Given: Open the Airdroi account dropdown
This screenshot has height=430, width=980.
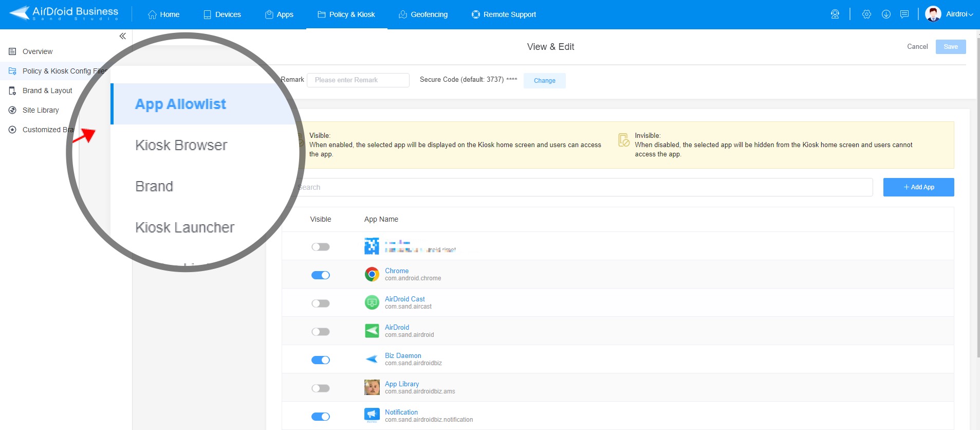Looking at the screenshot, I should click(949, 14).
